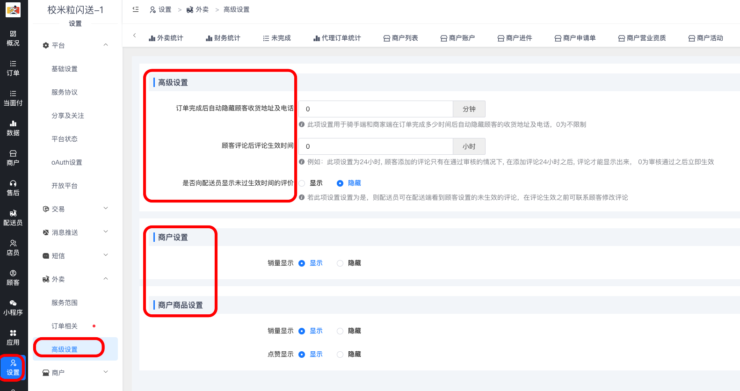Click the 小时 unit label
This screenshot has width=740, height=391.
(x=469, y=146)
